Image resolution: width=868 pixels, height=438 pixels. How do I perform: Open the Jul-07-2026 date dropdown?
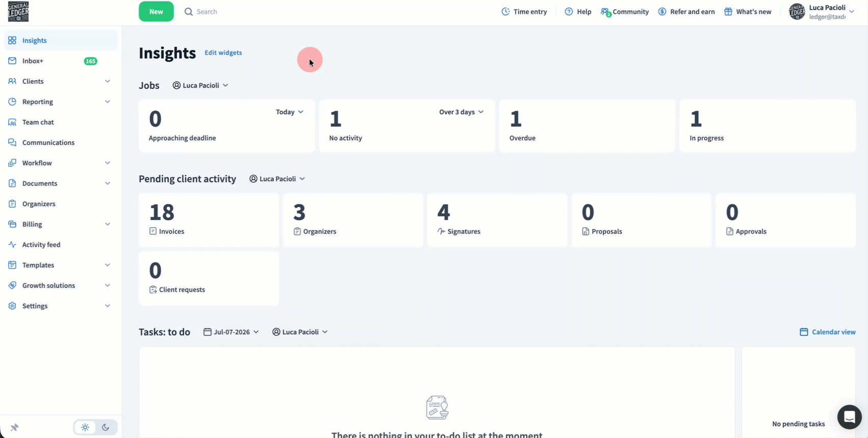231,332
